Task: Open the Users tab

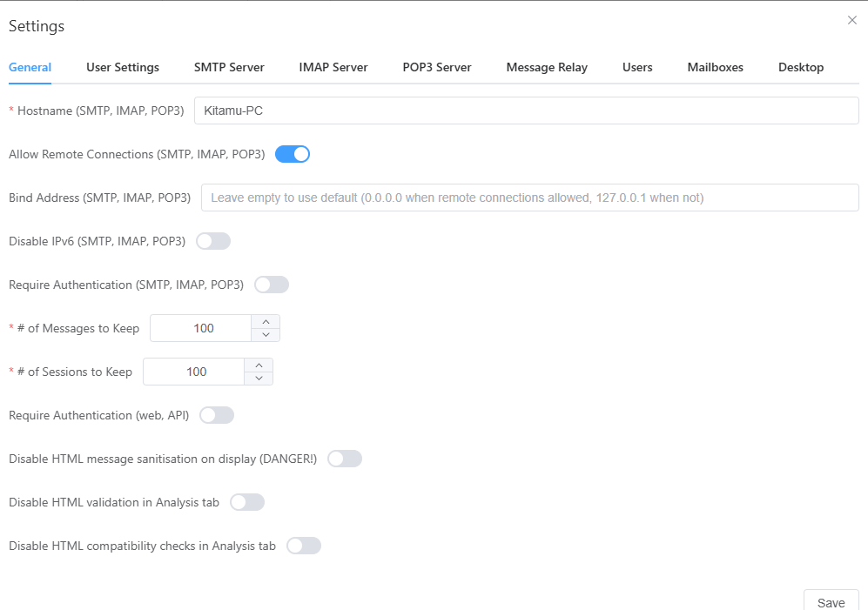Action: [637, 68]
